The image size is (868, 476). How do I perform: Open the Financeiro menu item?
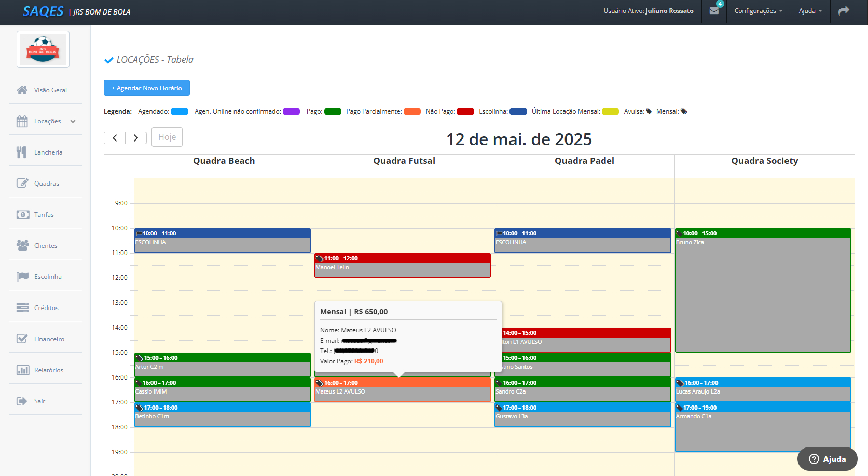pyautogui.click(x=49, y=339)
